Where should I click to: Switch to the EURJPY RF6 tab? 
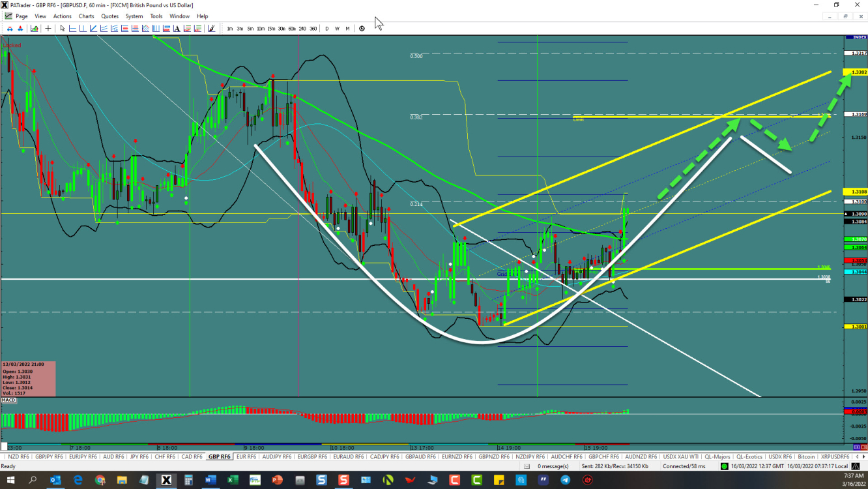point(83,456)
